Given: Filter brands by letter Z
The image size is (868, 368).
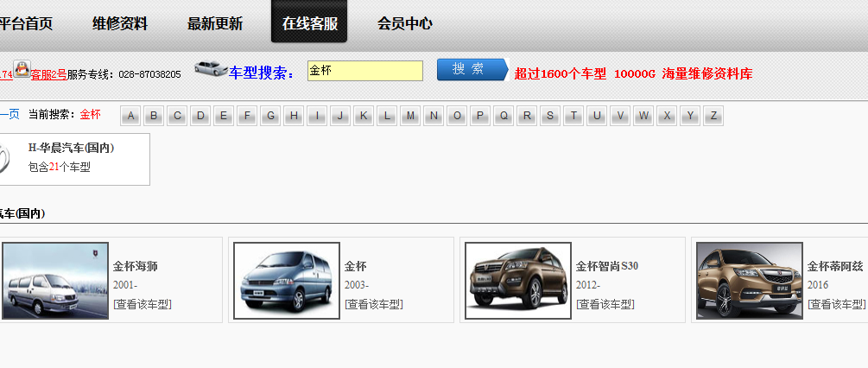Looking at the screenshot, I should [x=713, y=117].
